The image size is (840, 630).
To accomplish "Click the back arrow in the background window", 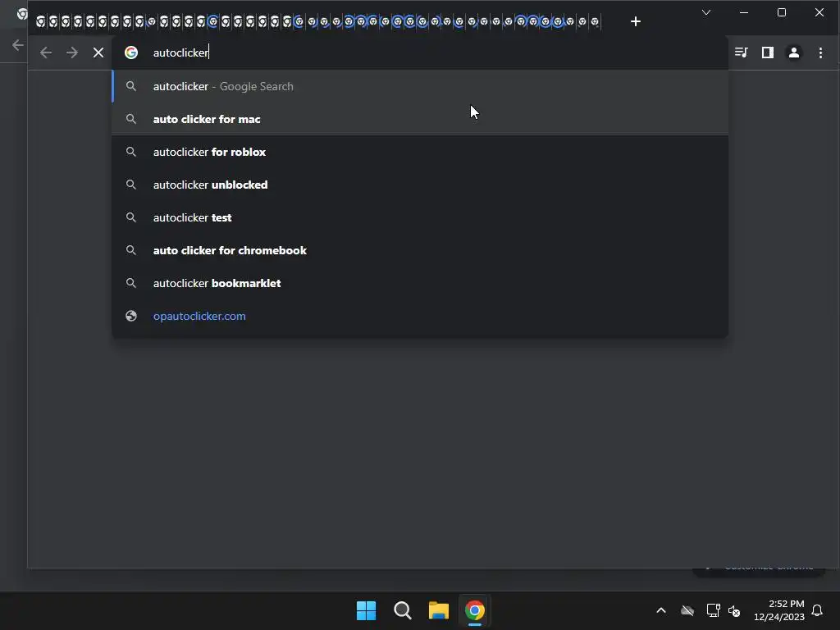I will tap(18, 45).
